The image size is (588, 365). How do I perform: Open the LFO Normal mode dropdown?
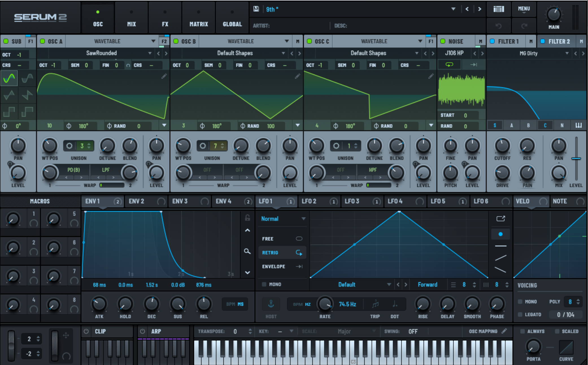tap(303, 219)
